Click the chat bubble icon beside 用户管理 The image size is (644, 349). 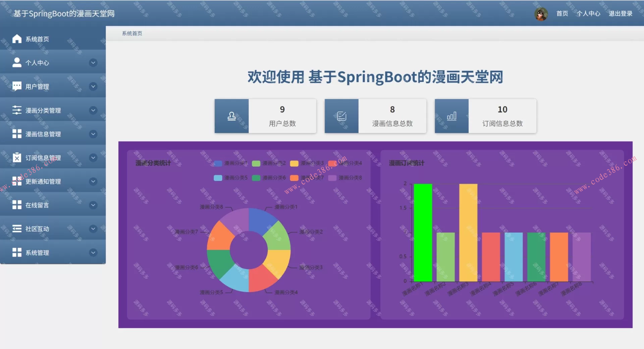(x=17, y=86)
